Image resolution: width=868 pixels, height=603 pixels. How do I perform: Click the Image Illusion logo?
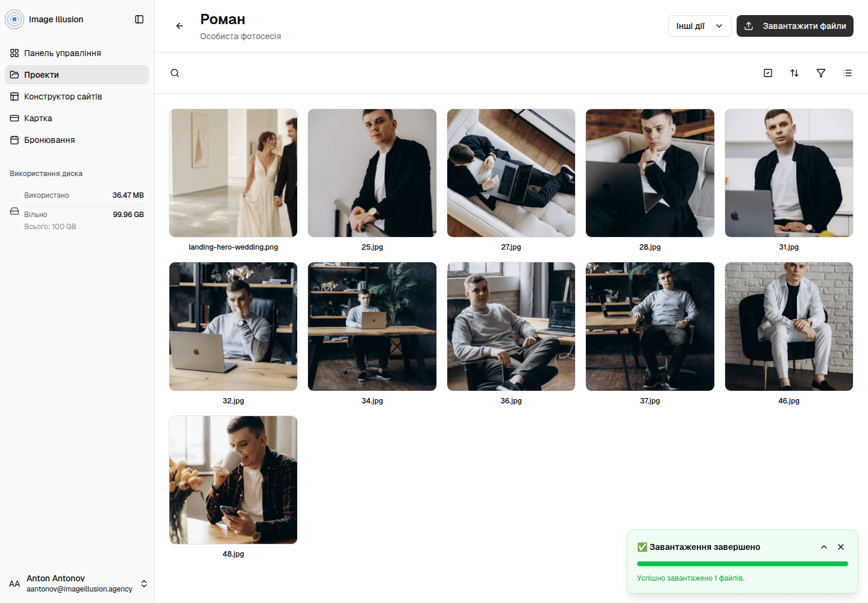coord(14,19)
